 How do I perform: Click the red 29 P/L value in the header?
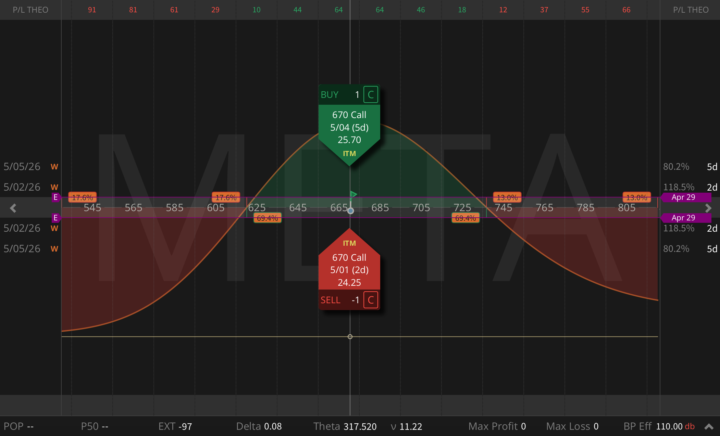pos(215,10)
